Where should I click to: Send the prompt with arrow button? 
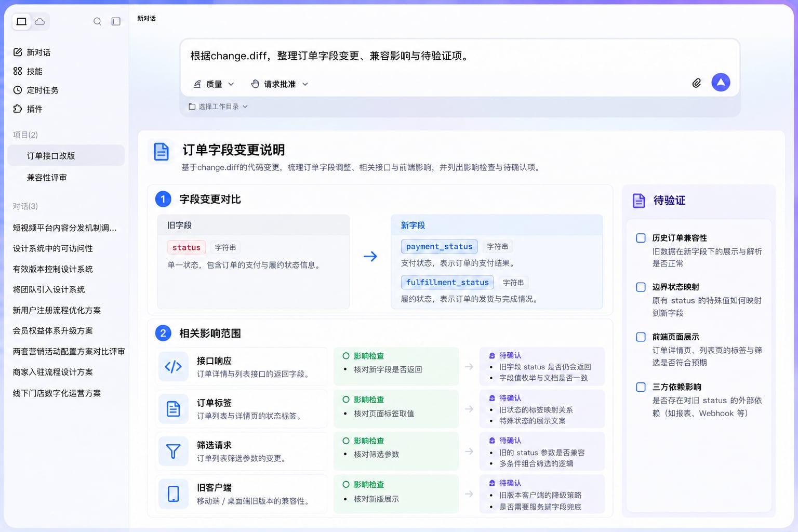[721, 82]
